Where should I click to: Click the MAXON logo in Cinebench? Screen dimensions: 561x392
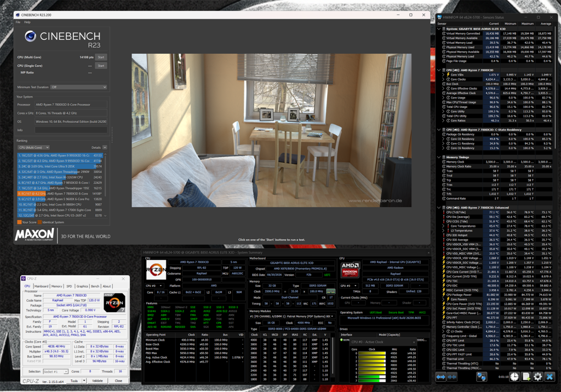35,235
